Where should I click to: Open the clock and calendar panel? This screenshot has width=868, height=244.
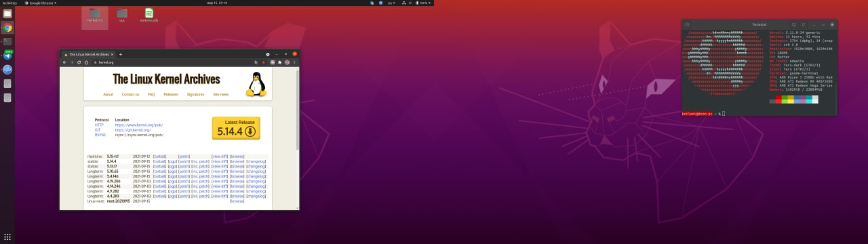217,3
